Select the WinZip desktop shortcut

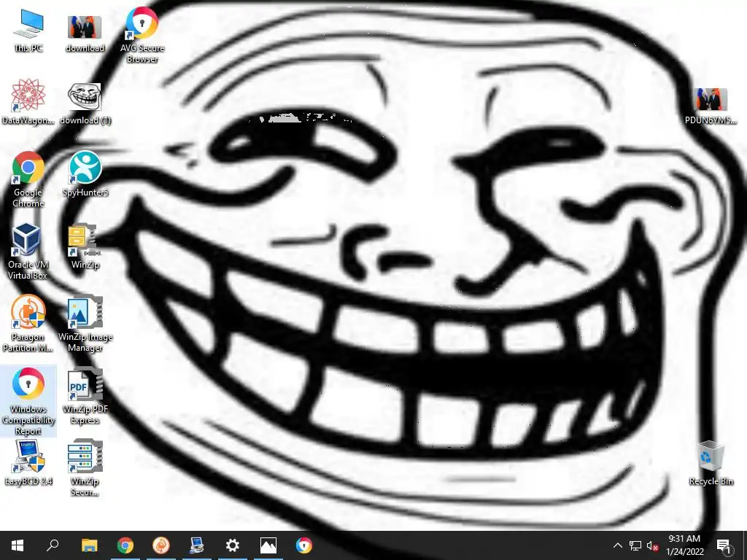[85, 246]
